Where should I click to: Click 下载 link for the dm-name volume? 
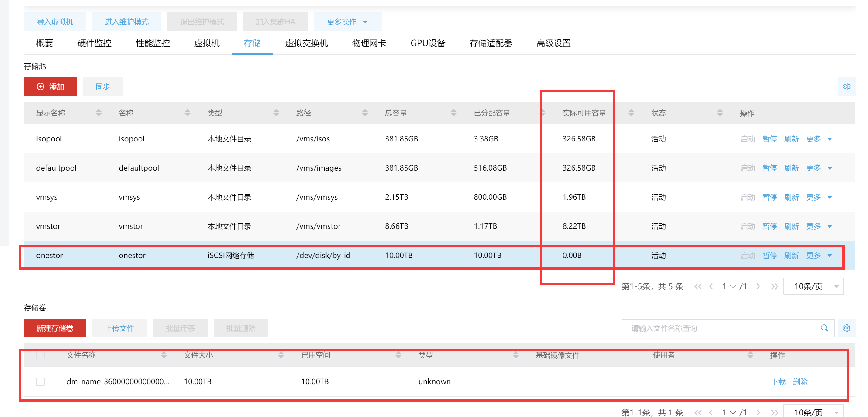coord(778,382)
